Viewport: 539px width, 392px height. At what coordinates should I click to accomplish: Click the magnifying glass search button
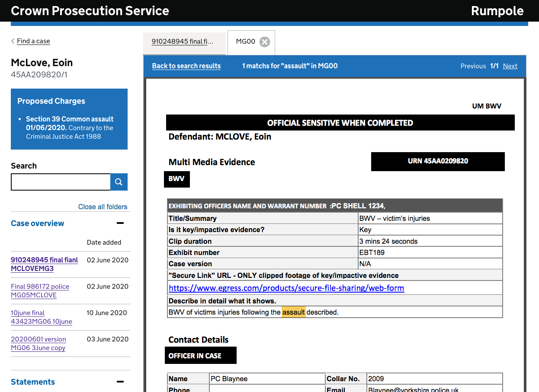[x=119, y=182]
